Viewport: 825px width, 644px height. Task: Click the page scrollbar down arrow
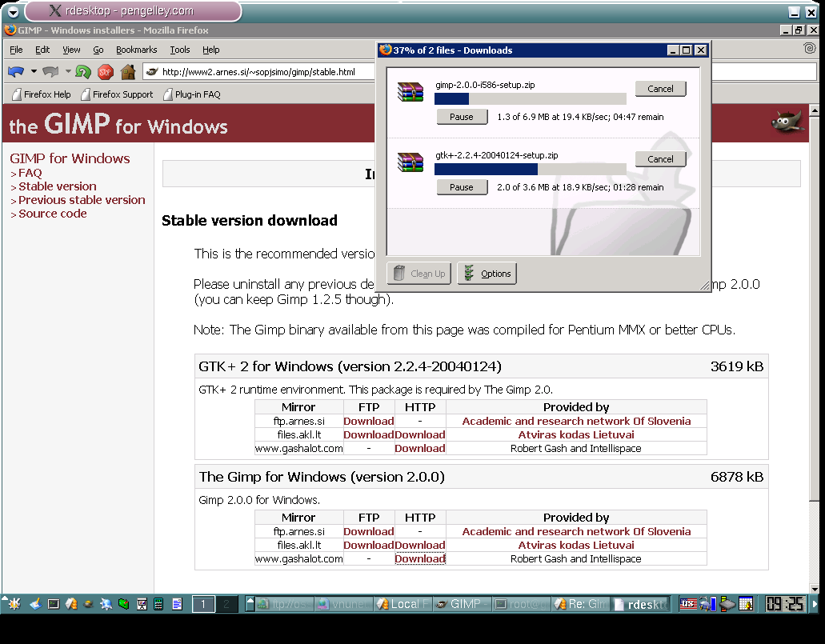[815, 589]
